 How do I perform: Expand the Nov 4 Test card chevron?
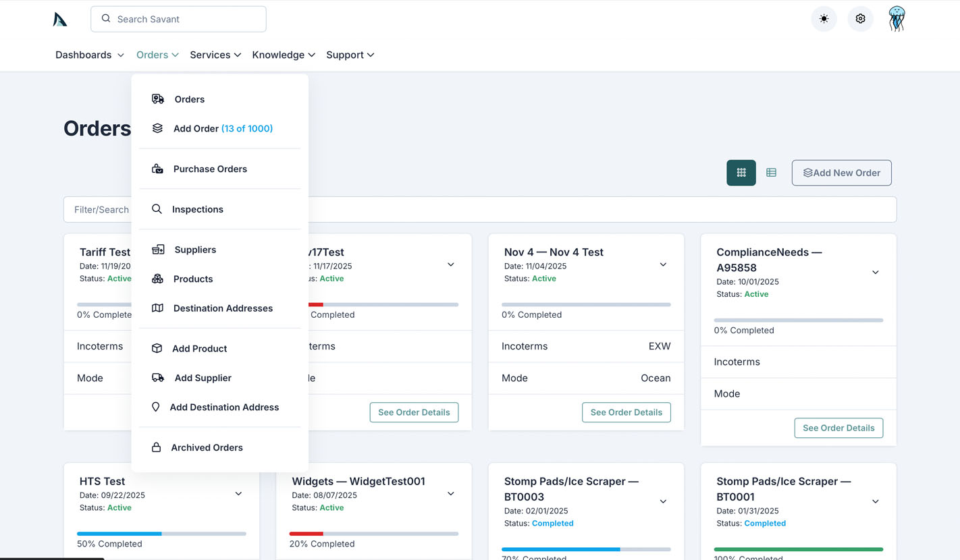(663, 264)
